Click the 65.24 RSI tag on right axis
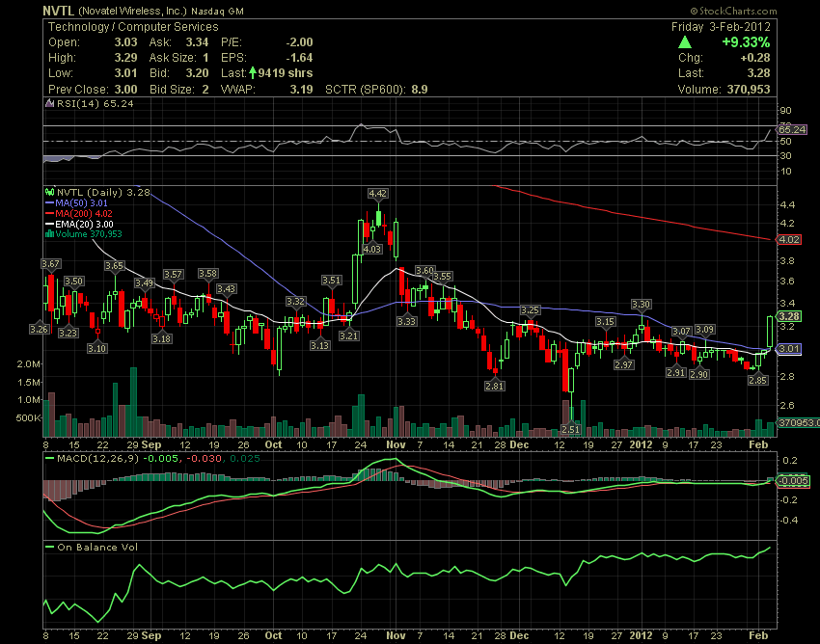The height and width of the screenshot is (644, 820). coord(792,129)
